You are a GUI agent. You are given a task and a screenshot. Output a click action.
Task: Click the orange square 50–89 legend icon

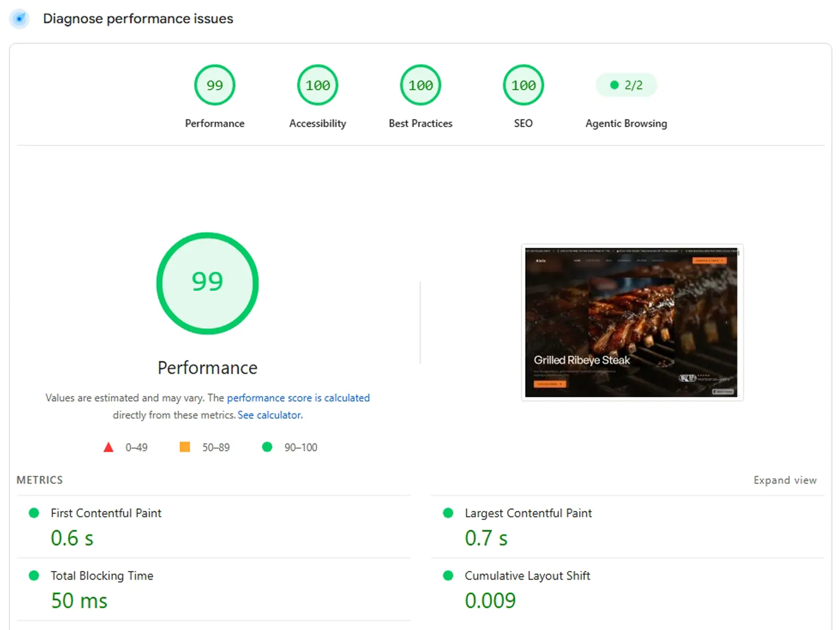pos(185,447)
